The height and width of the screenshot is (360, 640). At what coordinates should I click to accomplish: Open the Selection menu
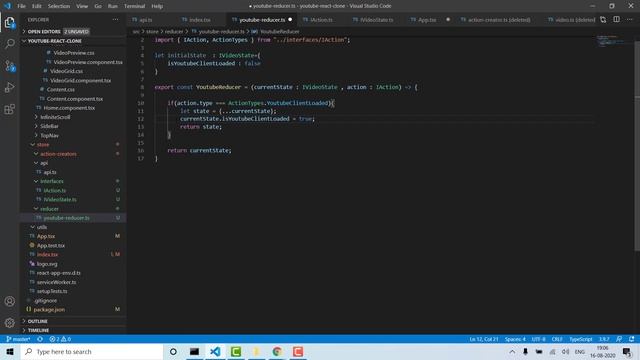point(59,6)
